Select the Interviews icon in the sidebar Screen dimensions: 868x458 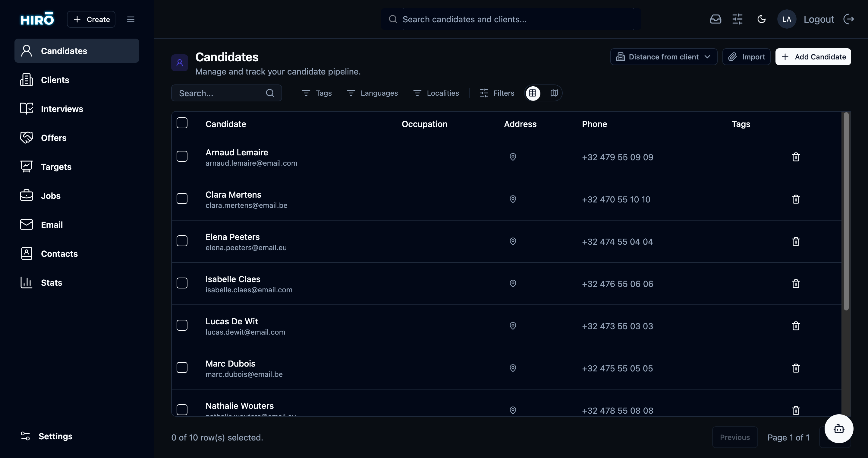(27, 109)
